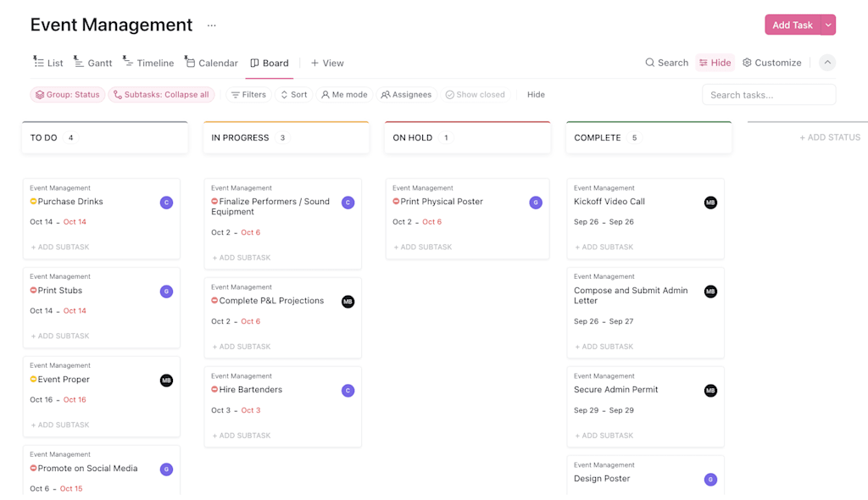Collapse the header with the chevron-up button
868x500 pixels.
tap(827, 63)
